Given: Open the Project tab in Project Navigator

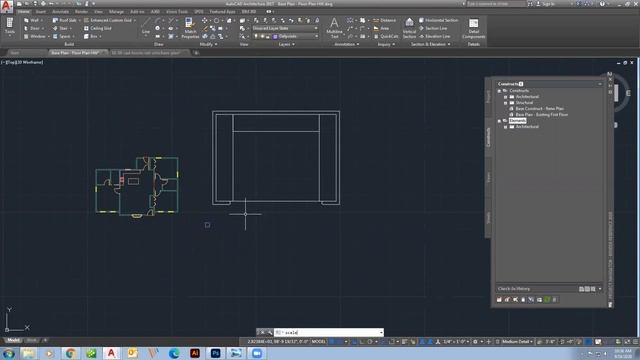Looking at the screenshot, I should (x=488, y=97).
